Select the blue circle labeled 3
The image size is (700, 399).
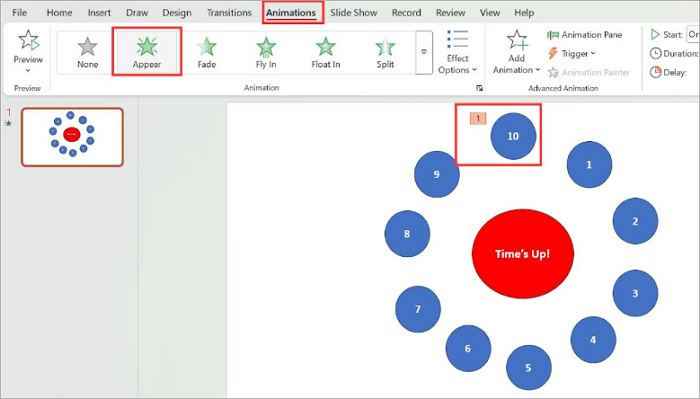pos(635,293)
